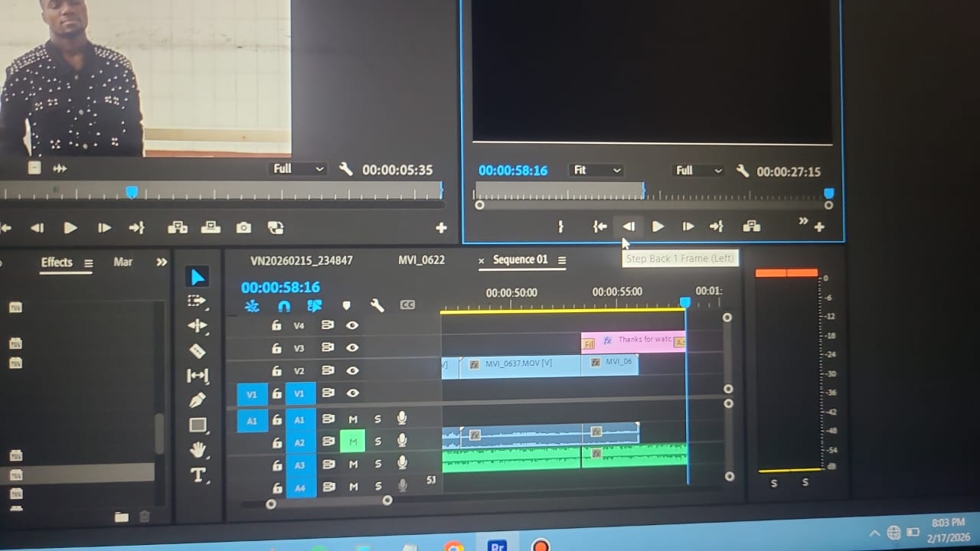Open the Effects panel tab
Image resolution: width=980 pixels, height=551 pixels.
click(x=57, y=262)
